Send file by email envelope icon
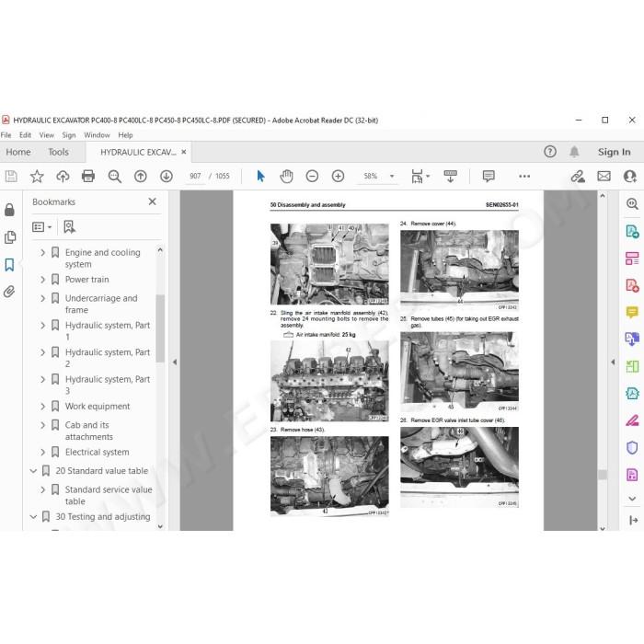Viewport: 644px width, 644px height. click(x=604, y=177)
